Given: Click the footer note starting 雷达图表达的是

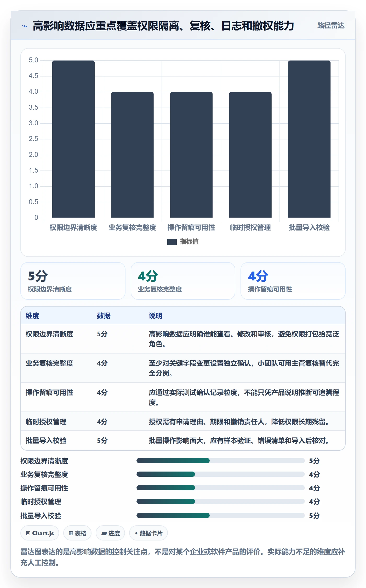Looking at the screenshot, I should click(183, 557).
